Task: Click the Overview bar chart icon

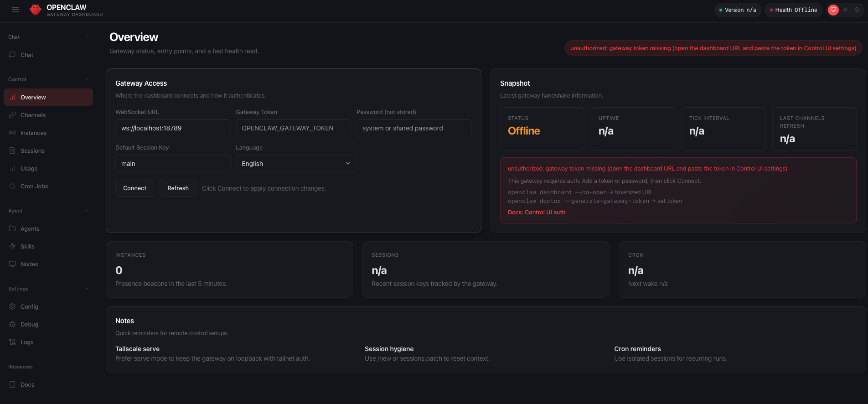Action: click(12, 97)
